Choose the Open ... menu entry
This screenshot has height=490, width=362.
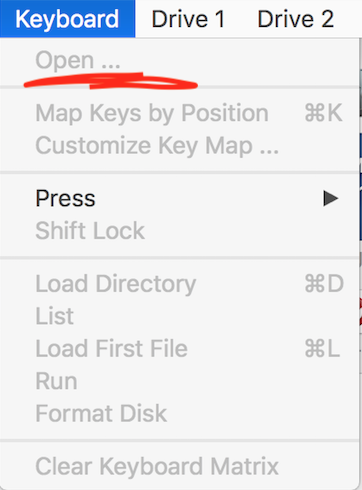click(x=180, y=60)
